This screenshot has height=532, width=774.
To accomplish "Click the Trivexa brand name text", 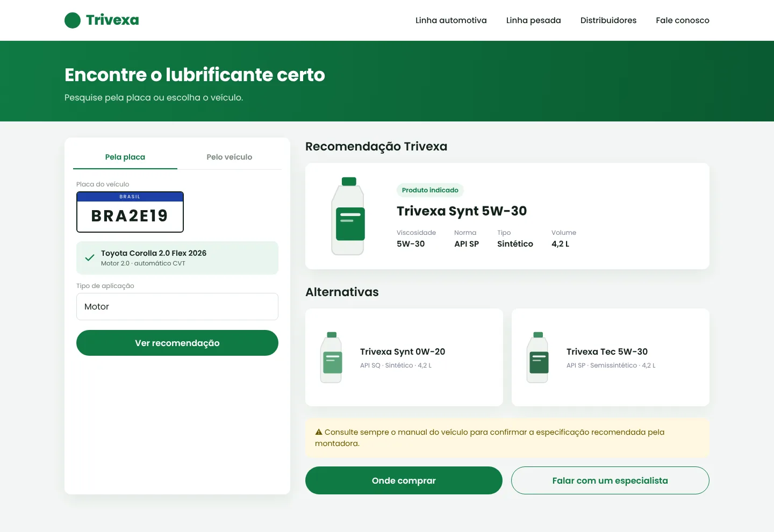I will pos(112,20).
